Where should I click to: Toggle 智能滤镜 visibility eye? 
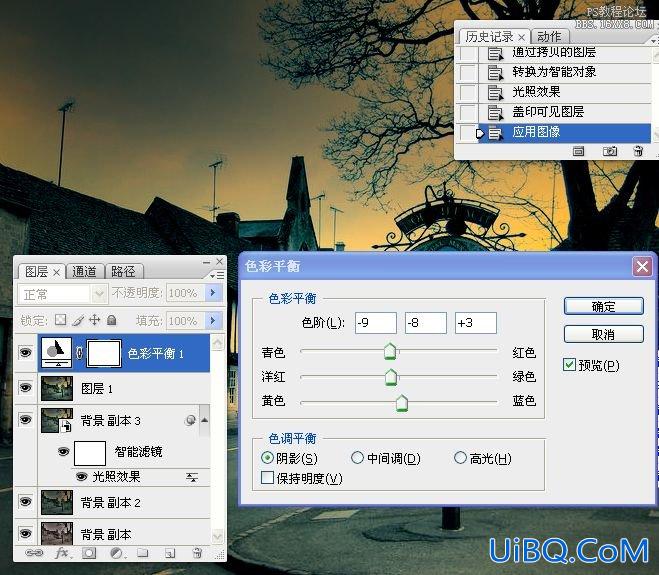pyautogui.click(x=63, y=452)
